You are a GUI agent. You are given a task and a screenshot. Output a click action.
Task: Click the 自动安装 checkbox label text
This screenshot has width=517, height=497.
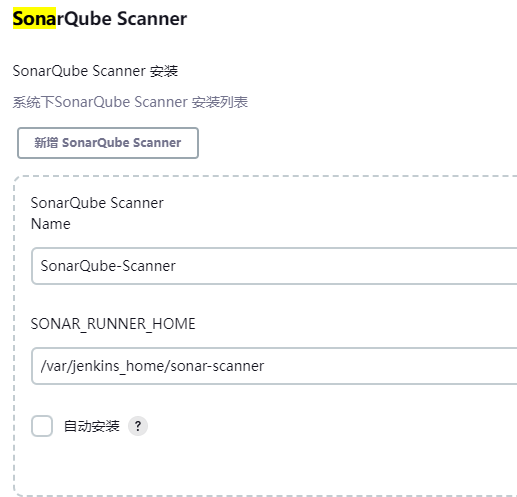pos(92,426)
